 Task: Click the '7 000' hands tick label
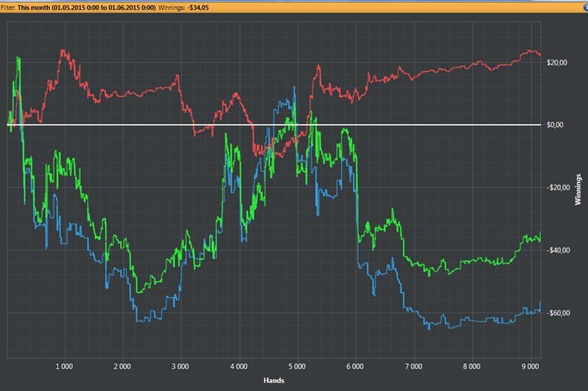(x=413, y=367)
